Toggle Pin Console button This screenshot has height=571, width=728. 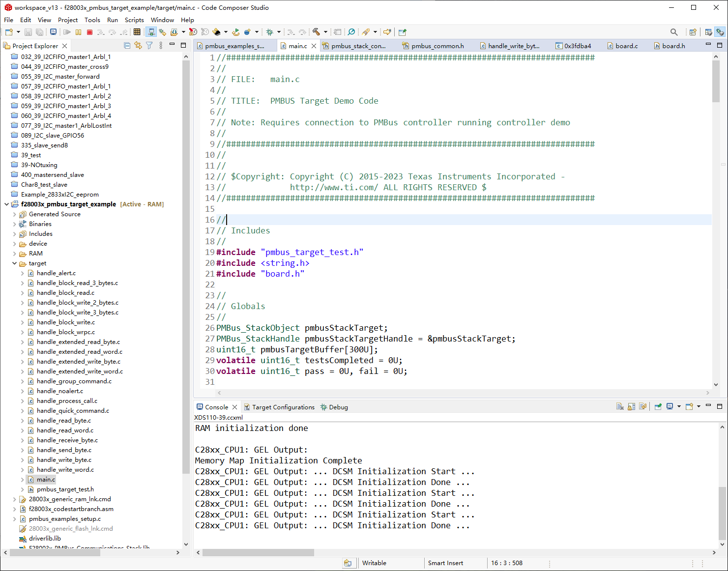click(x=658, y=407)
